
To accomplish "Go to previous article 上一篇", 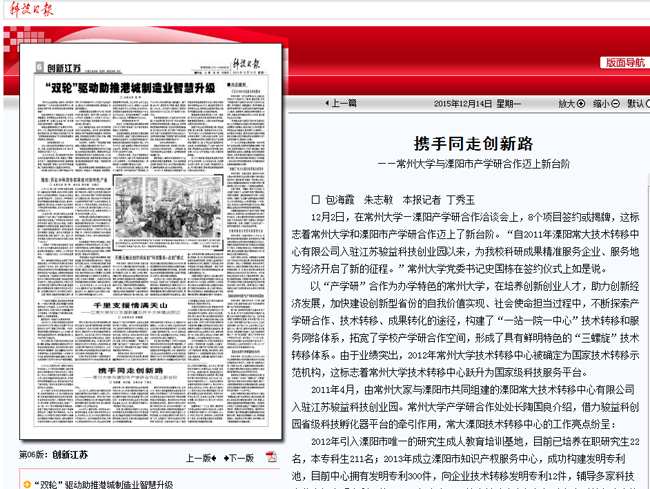I will 340,103.
